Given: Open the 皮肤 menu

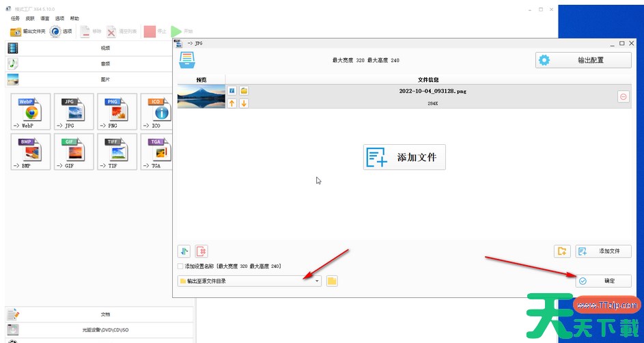Looking at the screenshot, I should click(30, 18).
